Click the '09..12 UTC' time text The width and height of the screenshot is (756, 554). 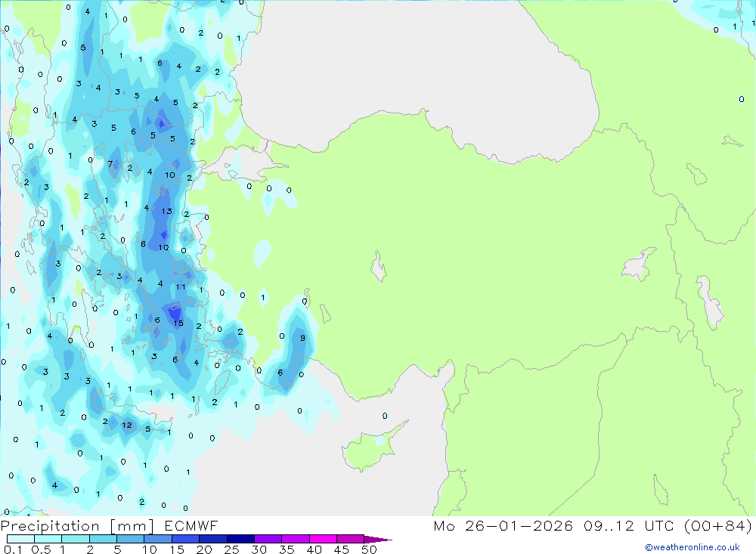pos(628,525)
